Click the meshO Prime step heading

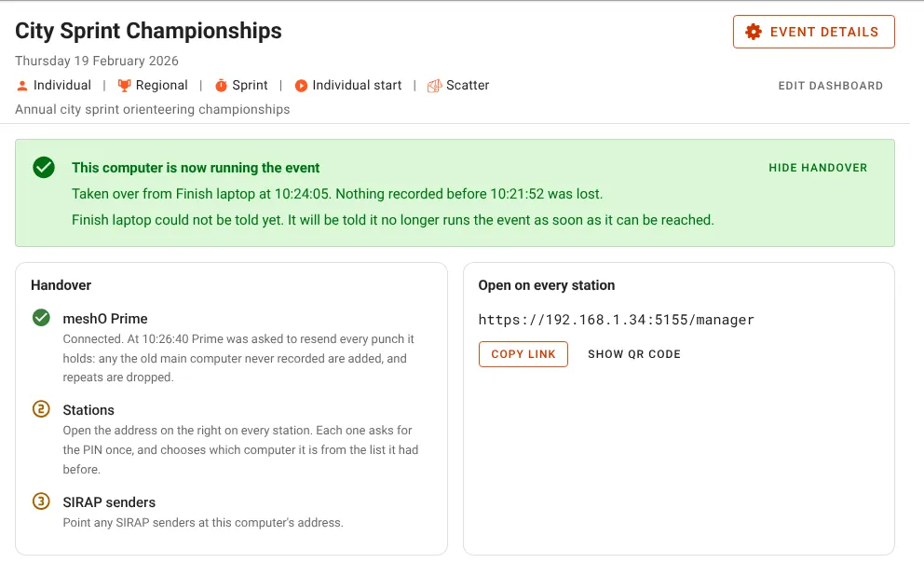[105, 319]
